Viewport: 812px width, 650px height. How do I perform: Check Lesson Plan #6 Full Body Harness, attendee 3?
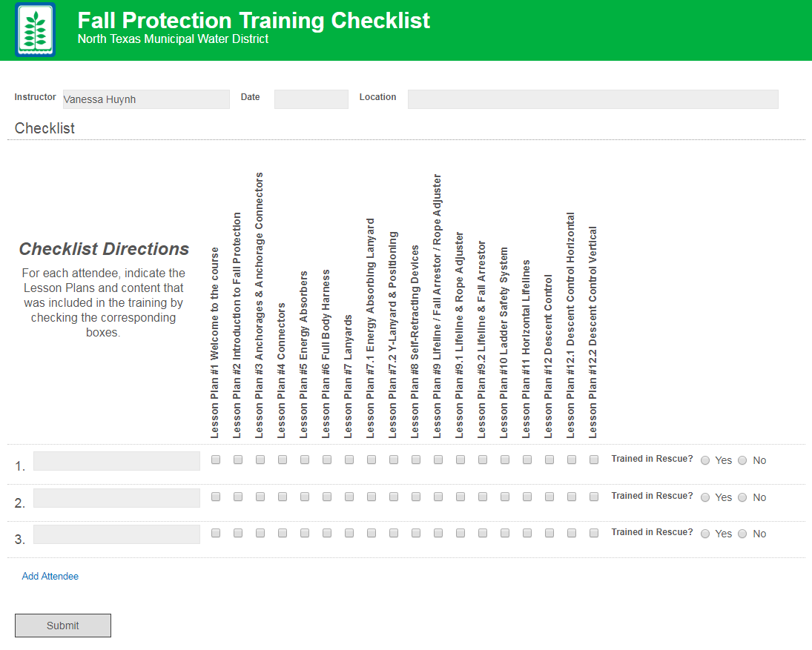coord(327,533)
